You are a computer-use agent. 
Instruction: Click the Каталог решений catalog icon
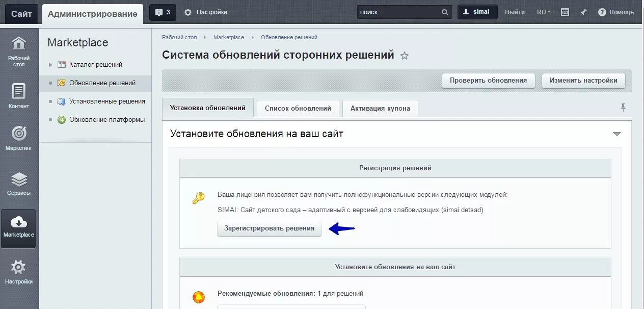[62, 65]
